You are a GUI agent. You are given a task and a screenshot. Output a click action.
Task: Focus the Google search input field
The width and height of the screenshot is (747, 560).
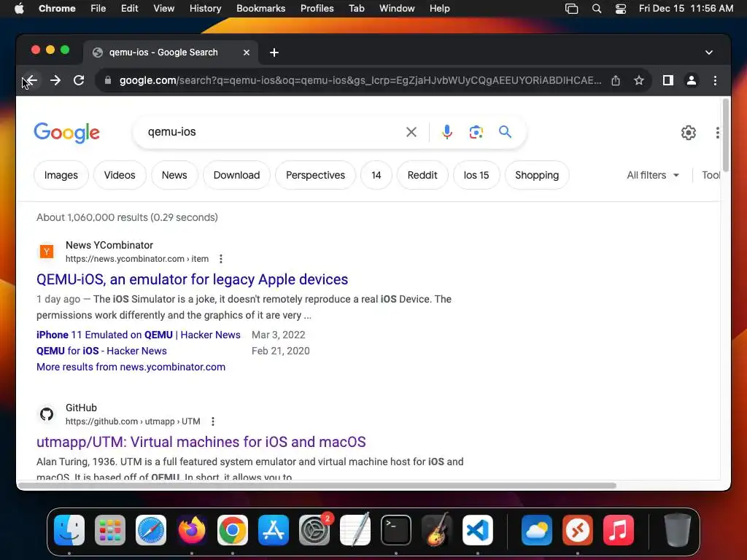tap(271, 132)
